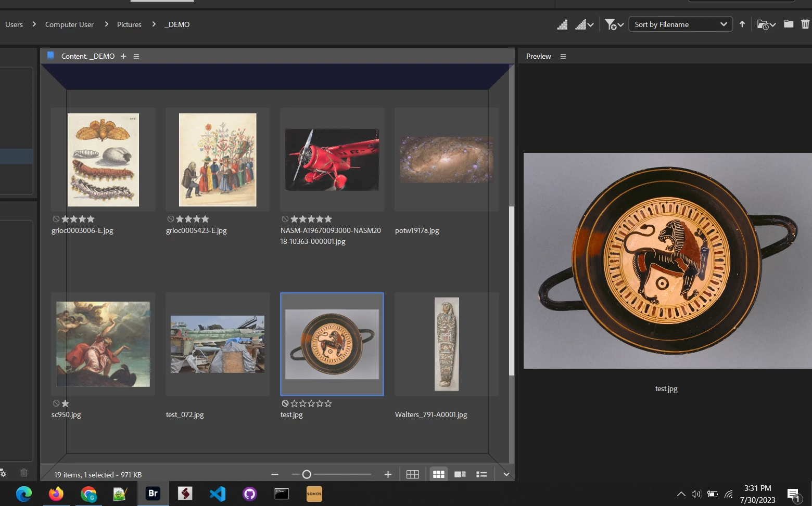Image resolution: width=812 pixels, height=506 pixels.
Task: Toggle reject on sc950.jpg
Action: pos(56,403)
